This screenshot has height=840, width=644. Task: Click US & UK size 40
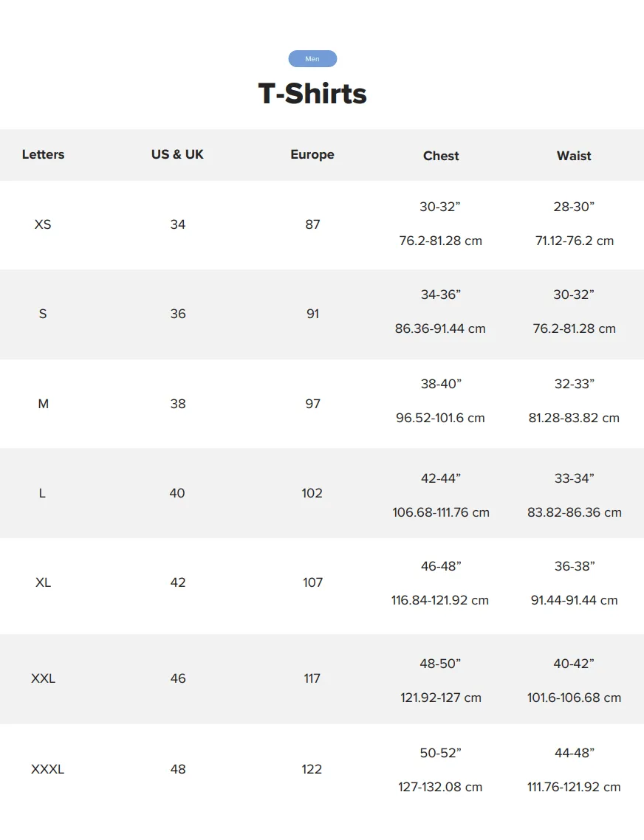pos(177,493)
